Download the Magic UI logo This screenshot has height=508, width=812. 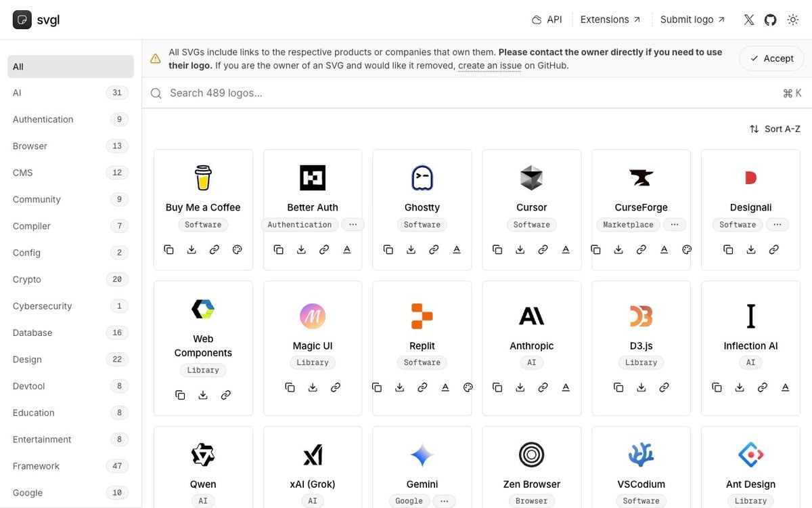[x=313, y=387]
